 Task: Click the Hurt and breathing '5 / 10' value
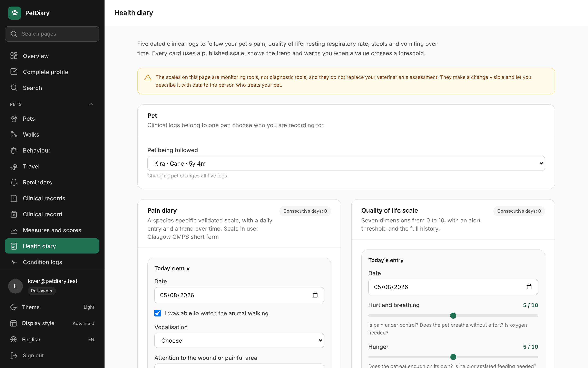pyautogui.click(x=530, y=305)
